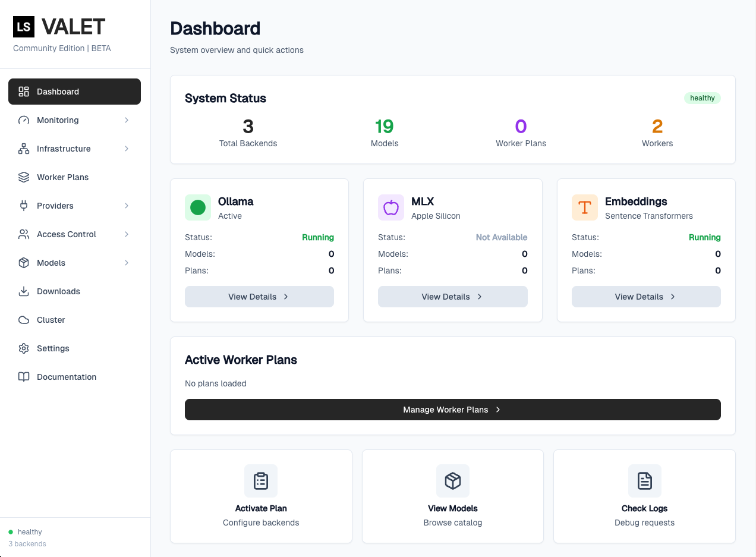
Task: Select the Worker Plans layers icon
Action: click(23, 177)
